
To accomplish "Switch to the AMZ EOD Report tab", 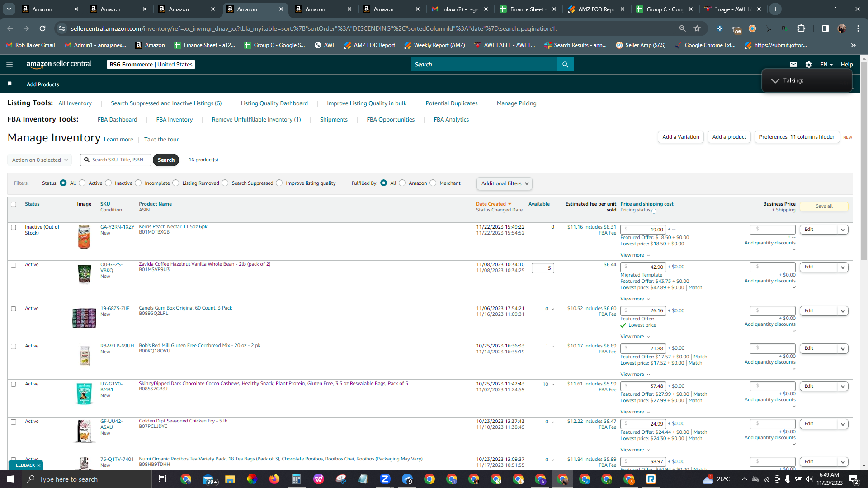I will pos(596,9).
